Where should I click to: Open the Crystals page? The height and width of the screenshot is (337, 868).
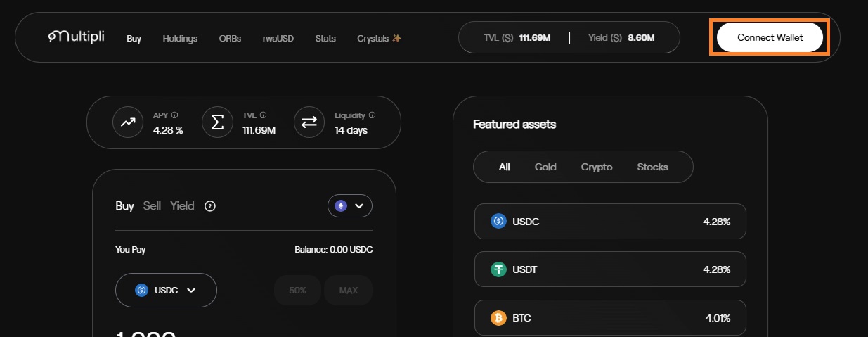[x=379, y=38]
